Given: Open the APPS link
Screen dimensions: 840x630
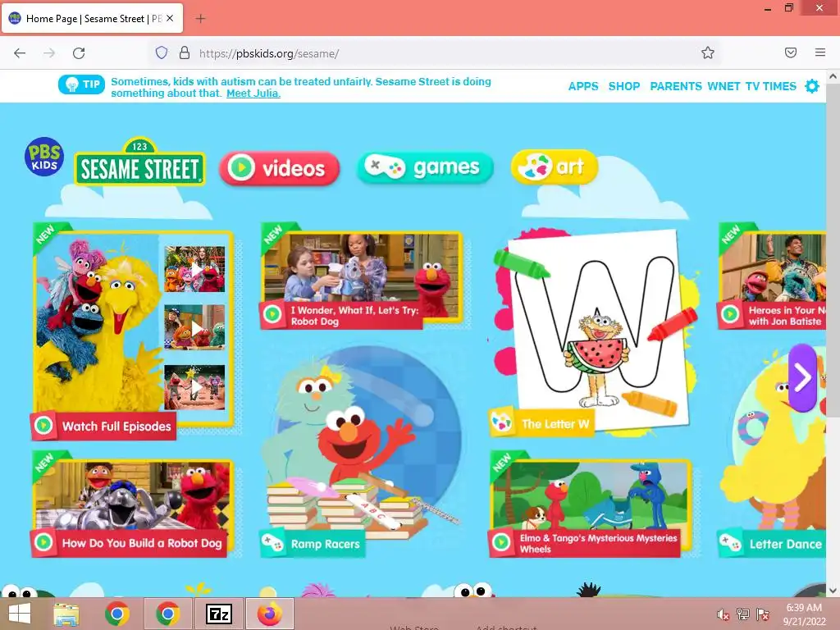Looking at the screenshot, I should tap(583, 86).
